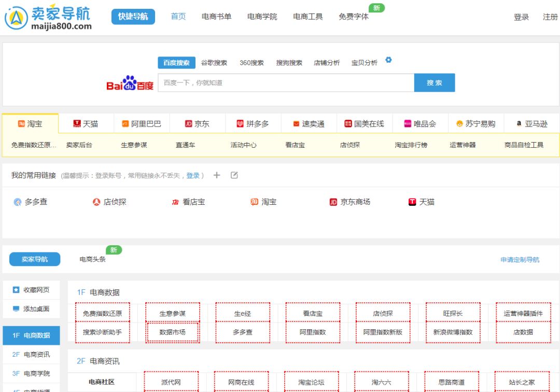Screen dimensions: 560x392
Task: Open 阿里指数新版 in 电商数据 grid
Action: pos(383,332)
